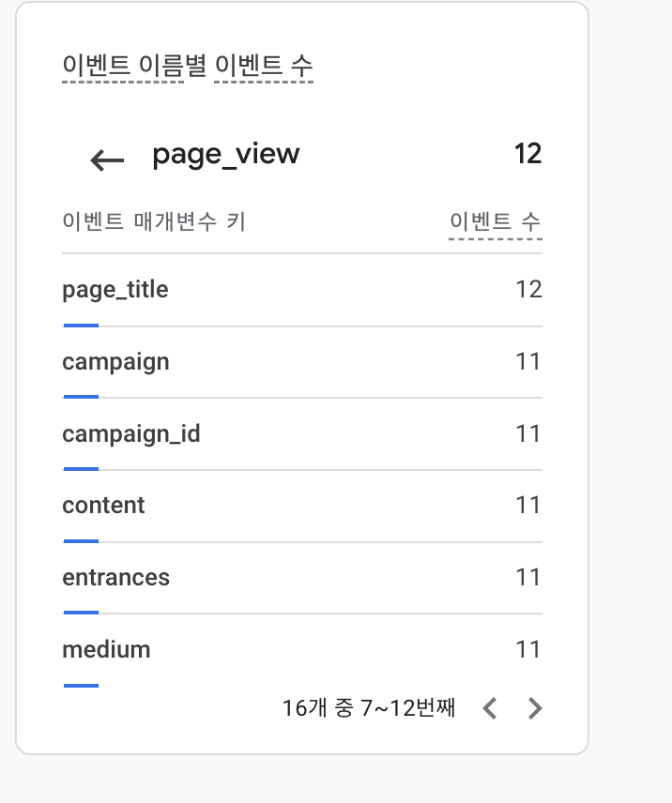Click the pagination text 16개 중 7~12번째
672x803 pixels.
[368, 708]
